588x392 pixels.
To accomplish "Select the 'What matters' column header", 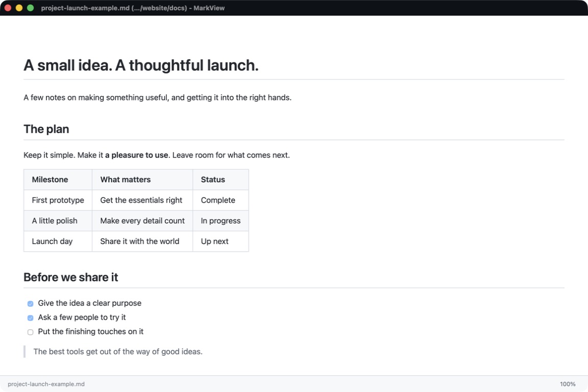I will click(x=142, y=180).
